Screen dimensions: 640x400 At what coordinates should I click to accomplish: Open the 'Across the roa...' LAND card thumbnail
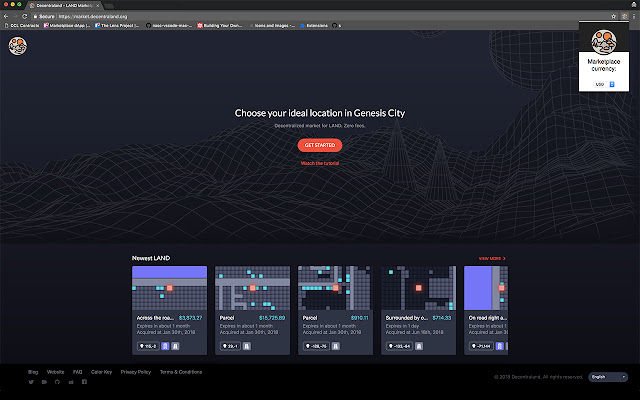[x=169, y=288]
